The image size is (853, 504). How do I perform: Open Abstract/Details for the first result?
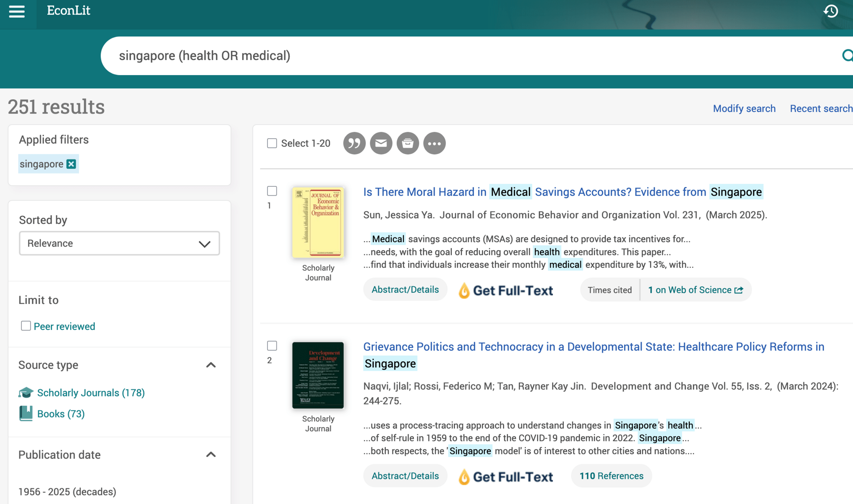tap(405, 290)
